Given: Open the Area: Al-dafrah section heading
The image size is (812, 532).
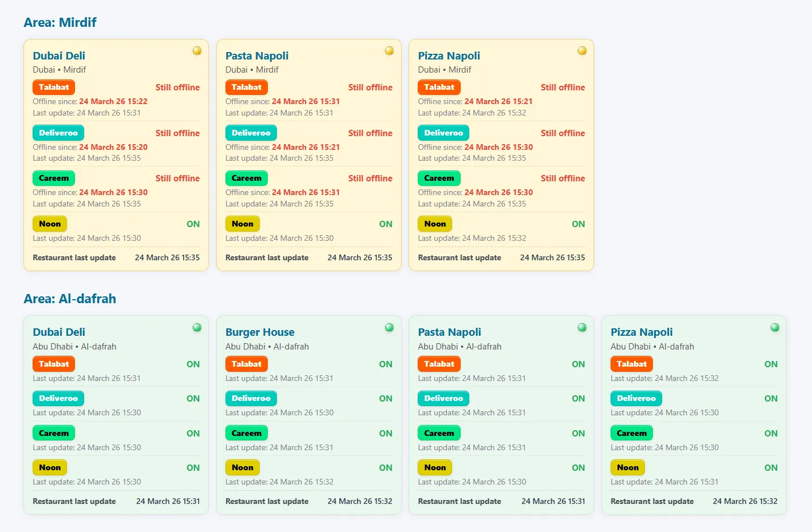Looking at the screenshot, I should (70, 299).
